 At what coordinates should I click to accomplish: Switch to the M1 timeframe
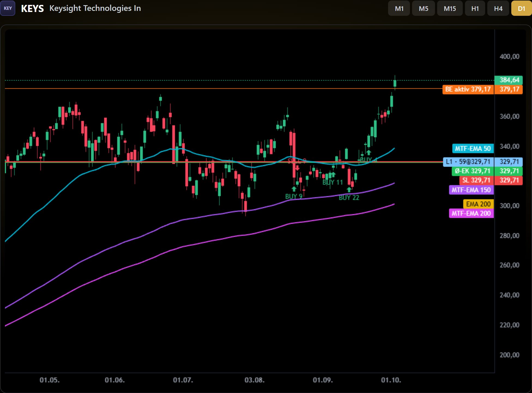click(x=399, y=8)
